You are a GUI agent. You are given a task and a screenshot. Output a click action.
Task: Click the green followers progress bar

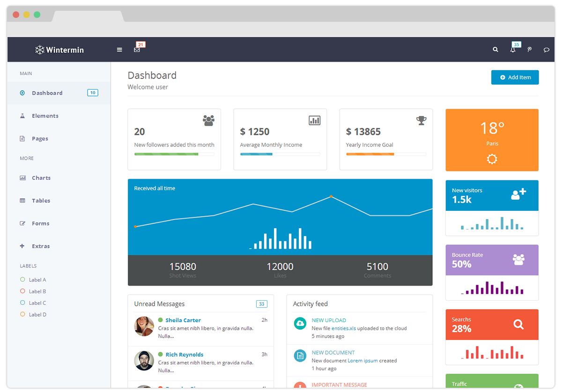click(x=166, y=154)
